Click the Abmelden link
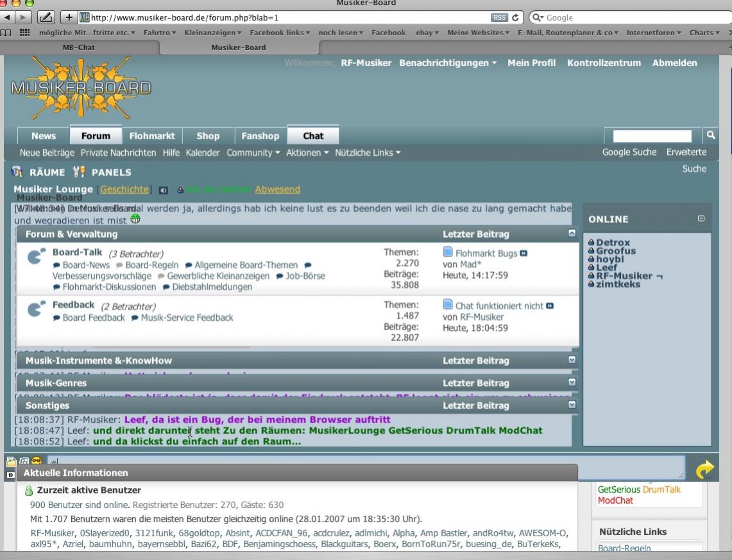 [674, 63]
